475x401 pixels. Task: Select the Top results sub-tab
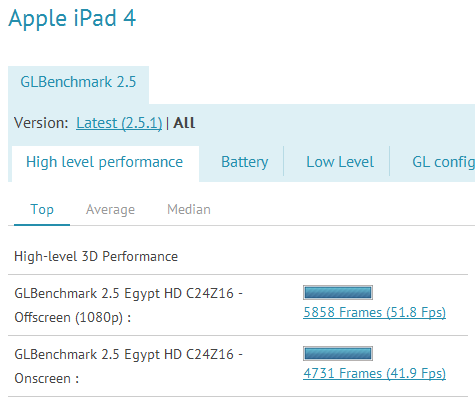pyautogui.click(x=42, y=210)
